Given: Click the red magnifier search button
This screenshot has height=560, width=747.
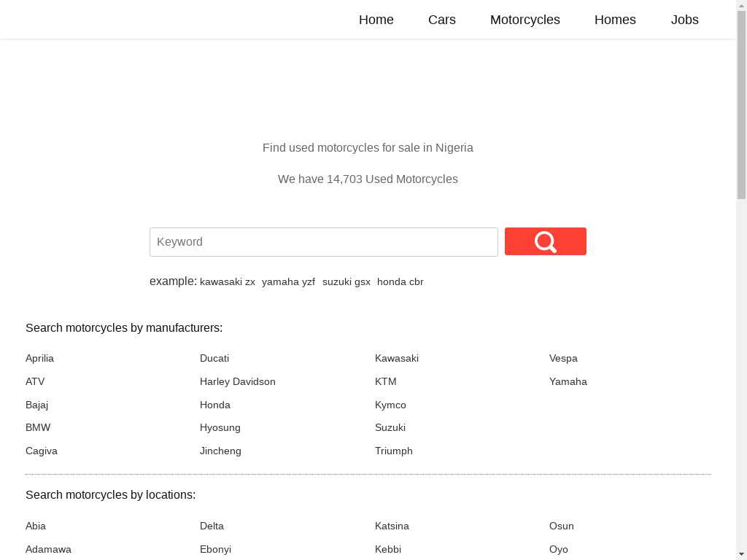Looking at the screenshot, I should (546, 241).
